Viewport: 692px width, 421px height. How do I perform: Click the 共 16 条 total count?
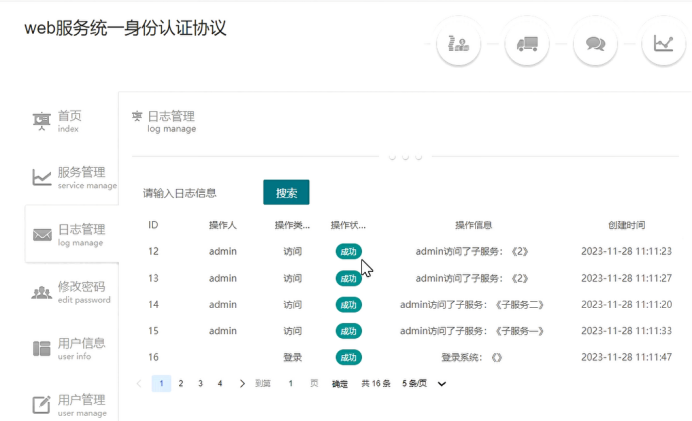coord(376,383)
